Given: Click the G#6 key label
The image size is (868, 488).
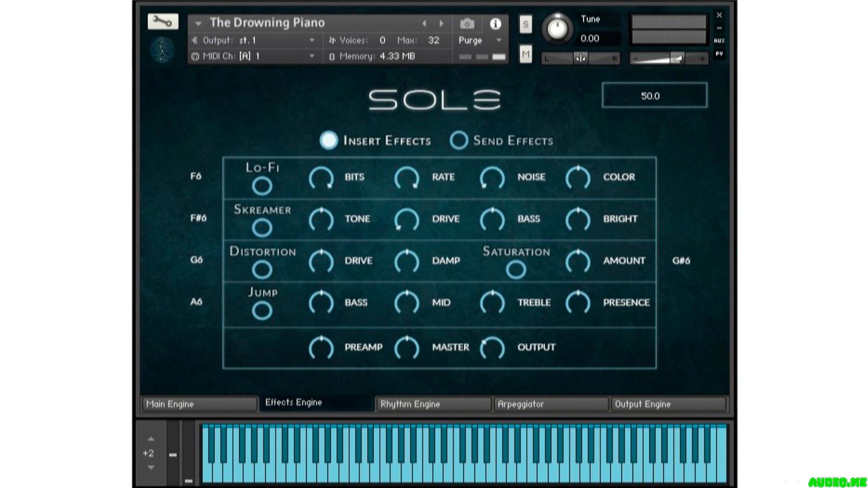Looking at the screenshot, I should pos(681,260).
